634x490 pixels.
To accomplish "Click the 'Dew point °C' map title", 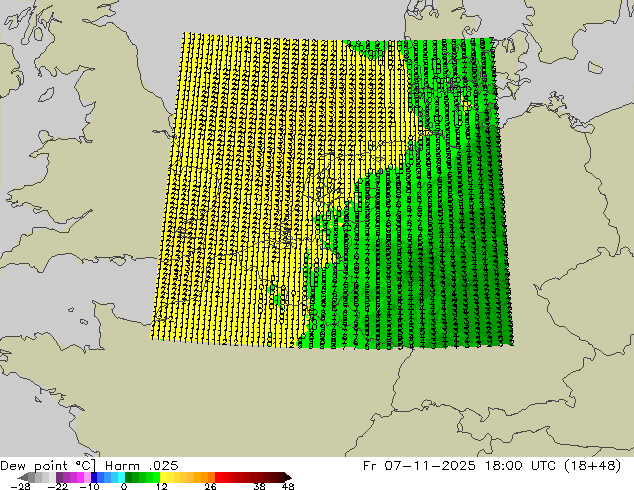I will (48, 466).
